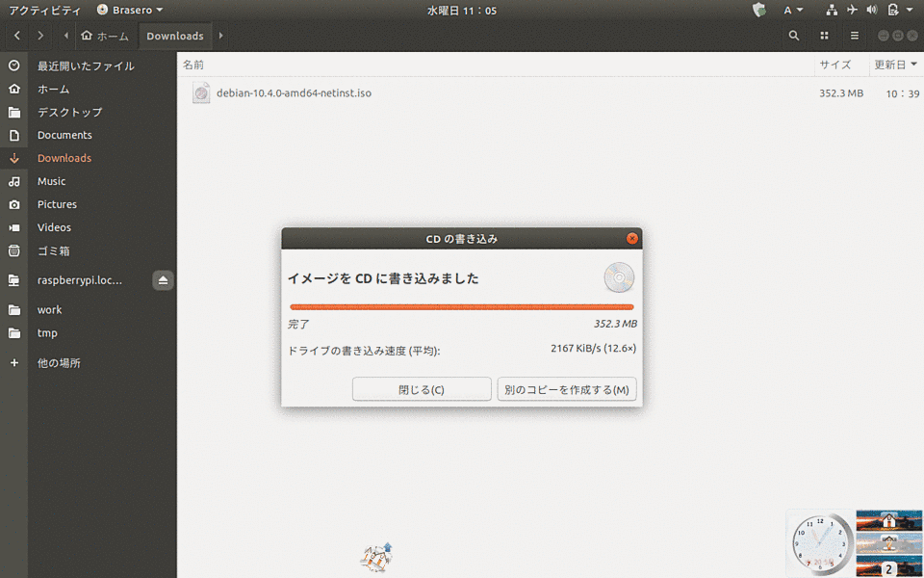
Task: Click the back navigation arrow
Action: [x=16, y=35]
